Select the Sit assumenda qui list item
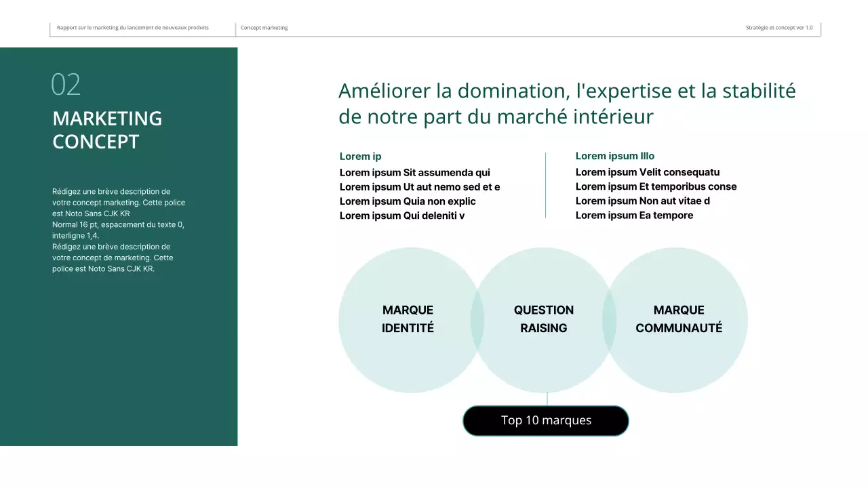The height and width of the screenshot is (488, 868). 414,172
